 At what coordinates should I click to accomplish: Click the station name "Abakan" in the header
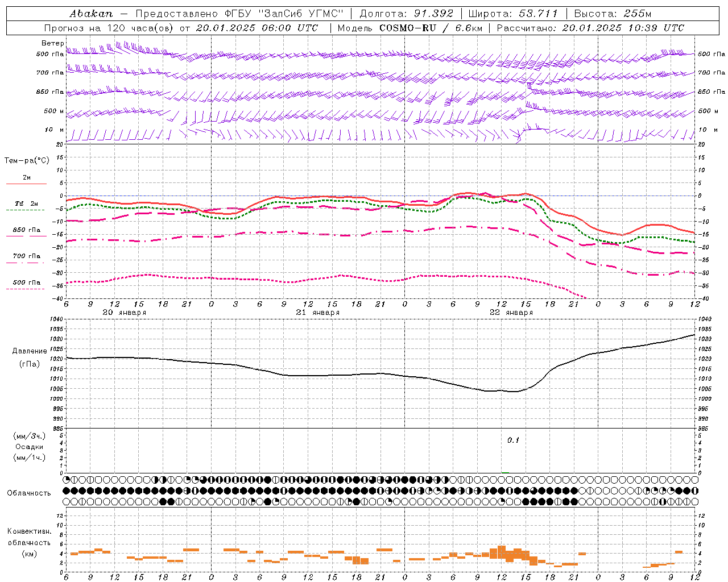(x=91, y=14)
